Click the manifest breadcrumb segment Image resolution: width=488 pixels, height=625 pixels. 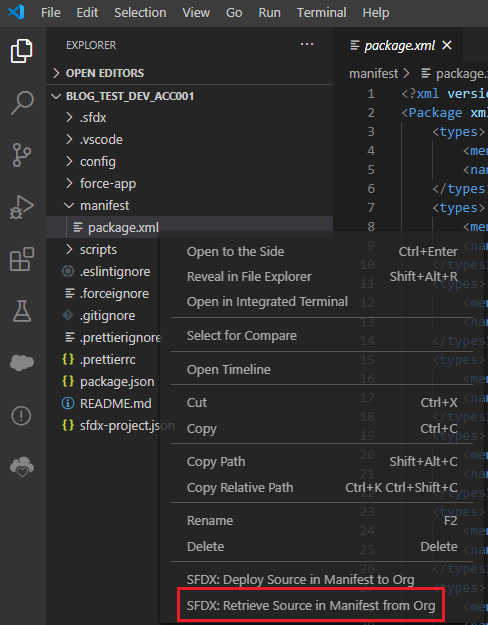pyautogui.click(x=374, y=73)
